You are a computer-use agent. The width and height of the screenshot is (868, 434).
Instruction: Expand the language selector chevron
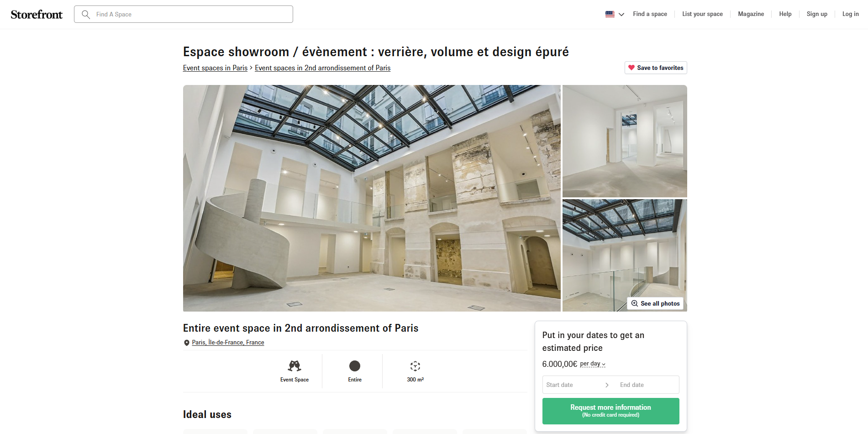[x=621, y=15]
